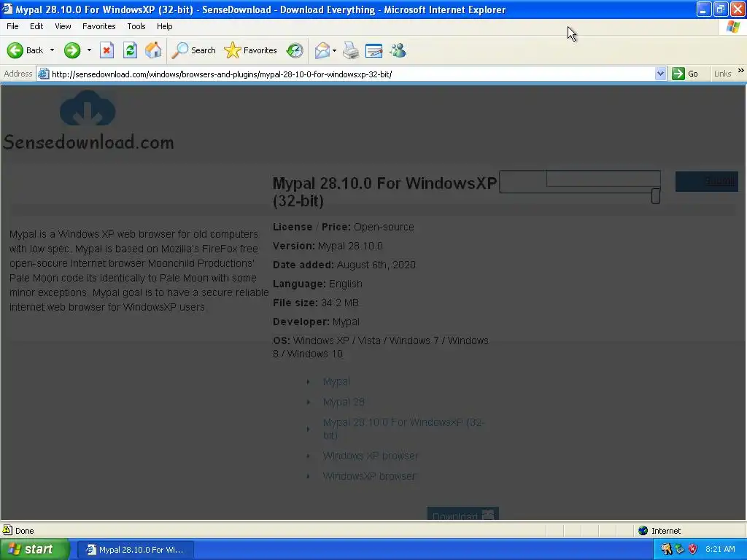Expand the Address bar dropdown list
This screenshot has height=560, width=747.
660,74
